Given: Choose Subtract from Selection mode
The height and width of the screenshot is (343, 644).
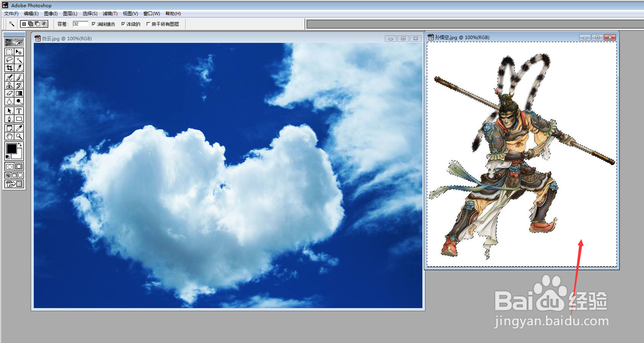Looking at the screenshot, I should point(38,24).
